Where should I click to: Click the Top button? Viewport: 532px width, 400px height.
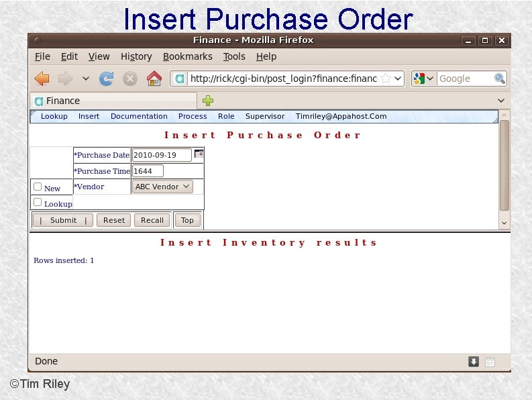tap(187, 220)
